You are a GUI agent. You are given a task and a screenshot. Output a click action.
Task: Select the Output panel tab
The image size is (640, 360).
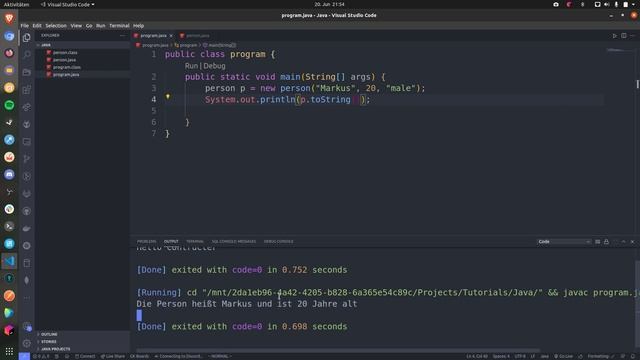(171, 242)
